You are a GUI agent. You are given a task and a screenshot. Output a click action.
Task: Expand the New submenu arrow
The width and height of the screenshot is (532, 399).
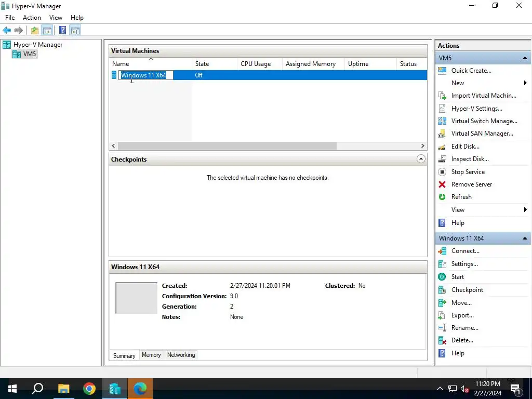coord(525,83)
